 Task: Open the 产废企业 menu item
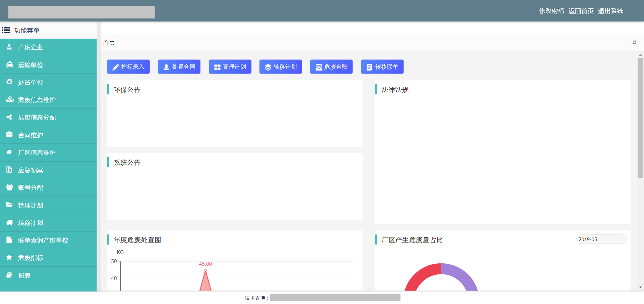[48, 47]
